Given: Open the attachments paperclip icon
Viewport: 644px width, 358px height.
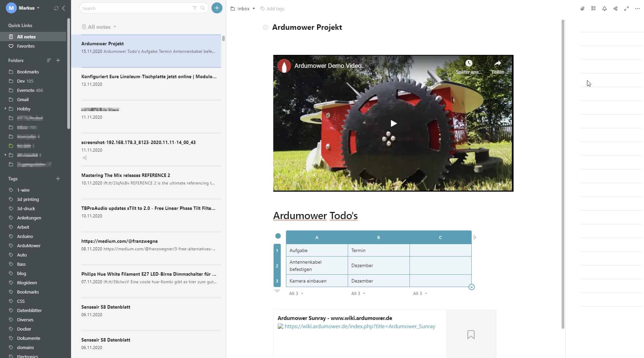Looking at the screenshot, I should [582, 9].
